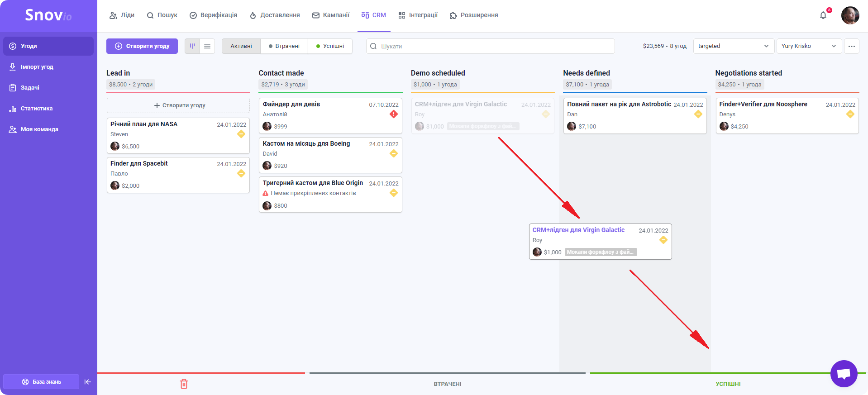Click priority icon on Finder+Verifier для Noosphere

click(x=850, y=114)
